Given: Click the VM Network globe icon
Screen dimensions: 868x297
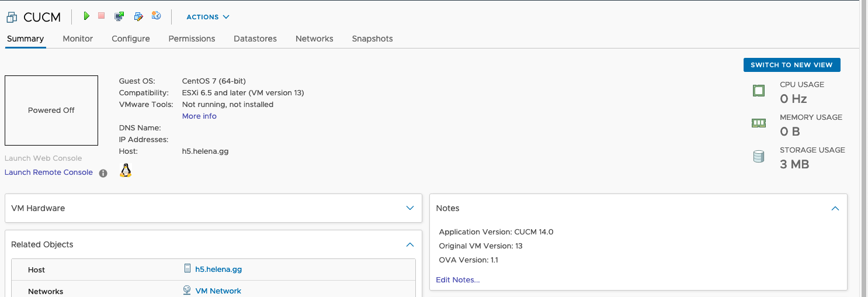Looking at the screenshot, I should click(x=187, y=291).
